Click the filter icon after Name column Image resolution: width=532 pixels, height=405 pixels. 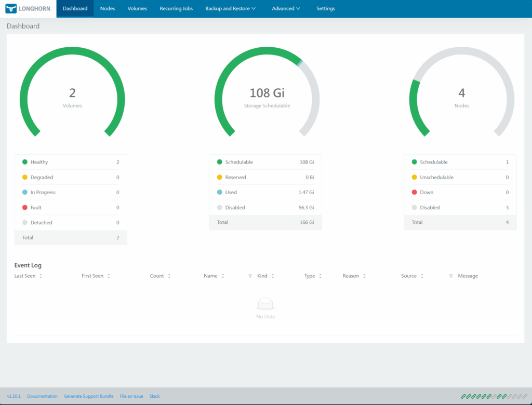pos(250,276)
